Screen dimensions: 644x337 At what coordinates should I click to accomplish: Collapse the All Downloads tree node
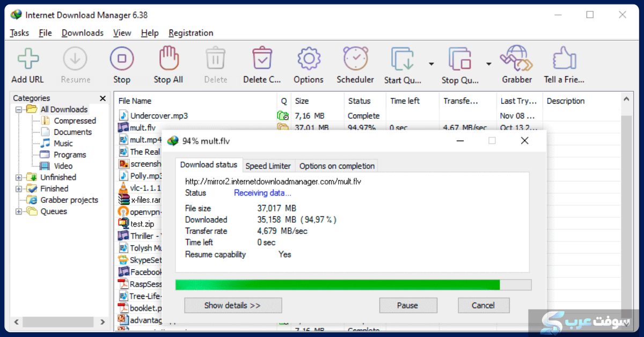point(19,109)
